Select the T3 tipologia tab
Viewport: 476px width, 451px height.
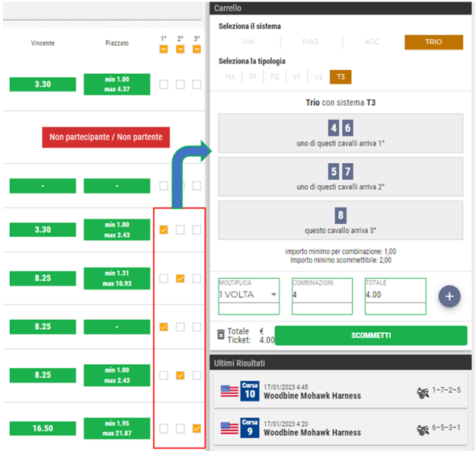340,77
